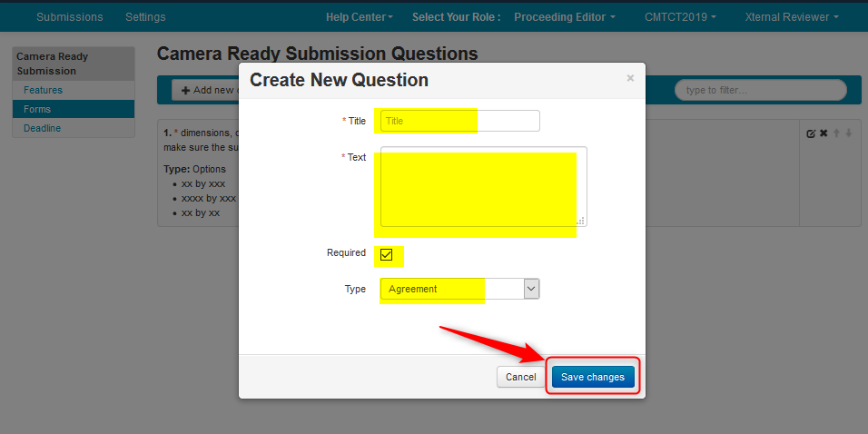This screenshot has height=434, width=868.
Task: Click into the Title input field
Action: tap(460, 121)
